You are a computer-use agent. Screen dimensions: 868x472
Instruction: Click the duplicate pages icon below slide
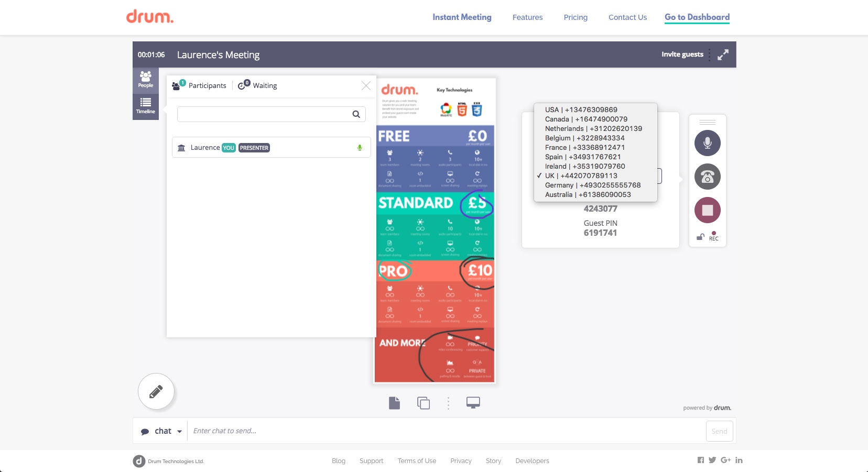[424, 402]
